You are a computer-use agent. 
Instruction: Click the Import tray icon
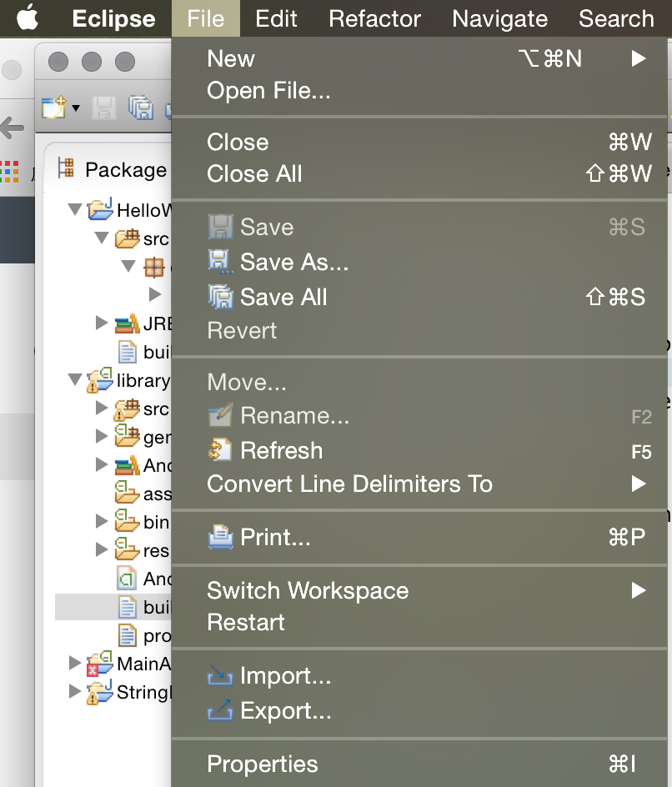click(220, 675)
